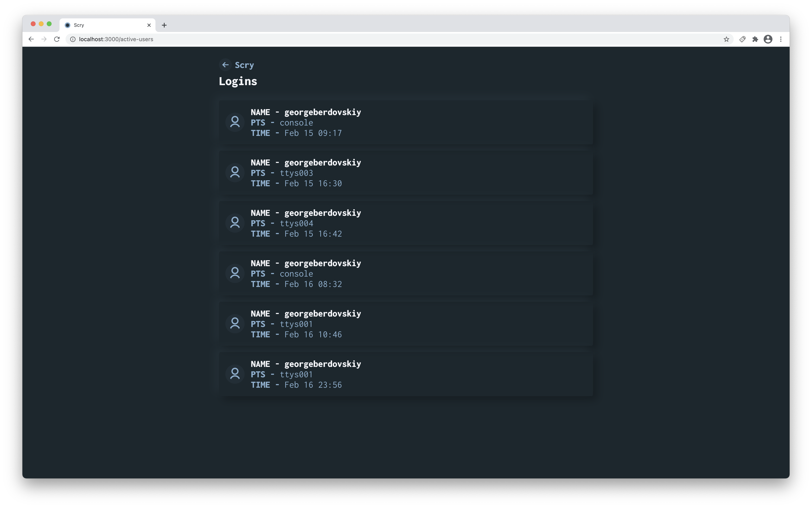Image resolution: width=812 pixels, height=508 pixels.
Task: Open Chrome three-dot menu
Action: [x=781, y=39]
